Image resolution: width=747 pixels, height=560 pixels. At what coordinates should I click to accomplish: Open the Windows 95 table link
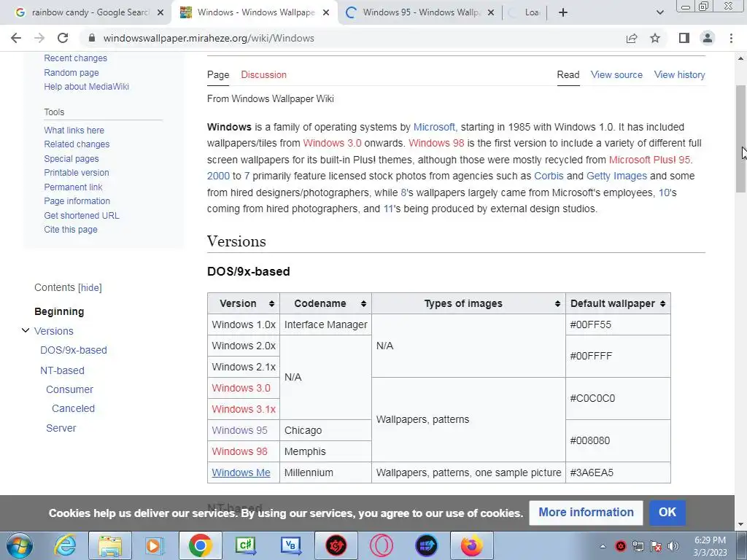(x=239, y=430)
